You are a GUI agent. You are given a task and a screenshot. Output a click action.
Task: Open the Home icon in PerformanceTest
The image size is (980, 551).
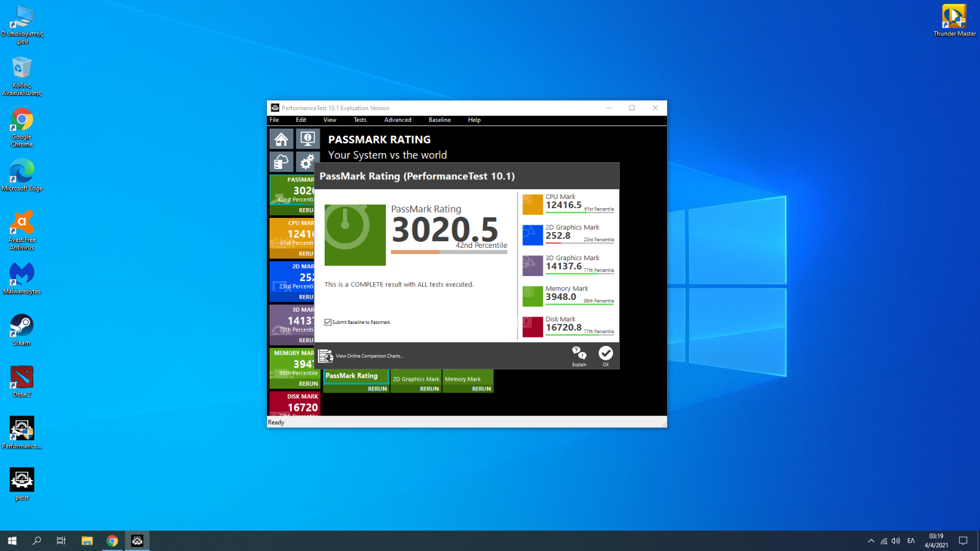click(281, 139)
